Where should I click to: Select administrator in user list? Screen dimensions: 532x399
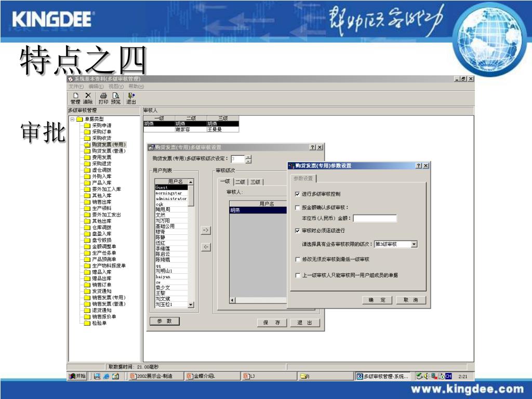click(171, 198)
